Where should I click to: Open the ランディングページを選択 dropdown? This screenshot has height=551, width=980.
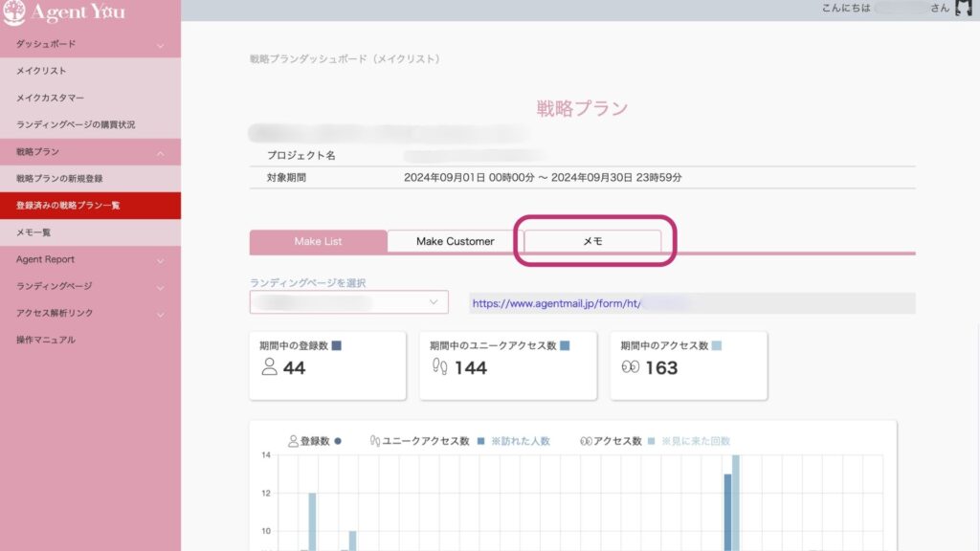tap(348, 302)
